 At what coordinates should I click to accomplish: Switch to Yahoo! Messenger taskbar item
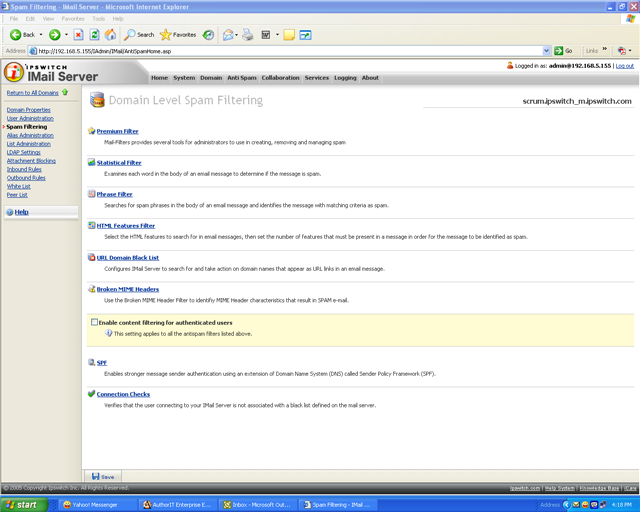[x=96, y=505]
